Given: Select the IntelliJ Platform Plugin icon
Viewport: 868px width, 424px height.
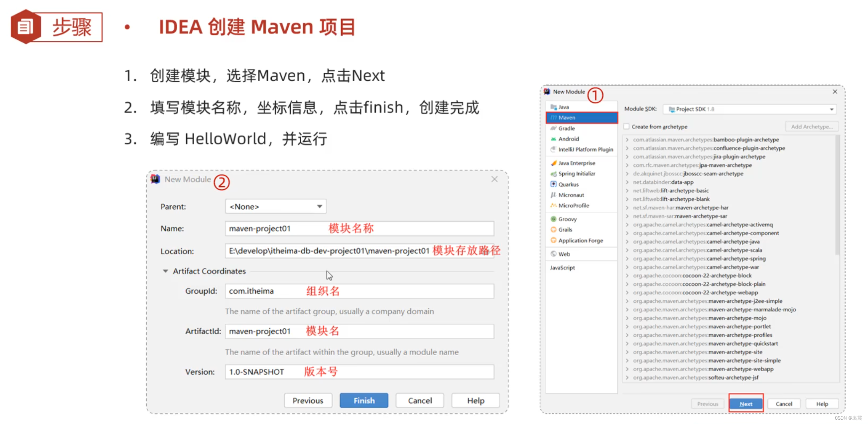Looking at the screenshot, I should [x=553, y=149].
